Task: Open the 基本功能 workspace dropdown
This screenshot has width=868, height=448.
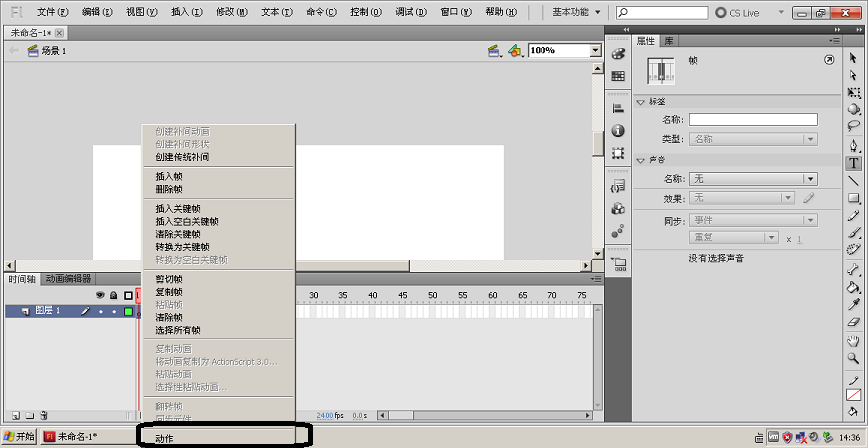Action: pyautogui.click(x=576, y=12)
